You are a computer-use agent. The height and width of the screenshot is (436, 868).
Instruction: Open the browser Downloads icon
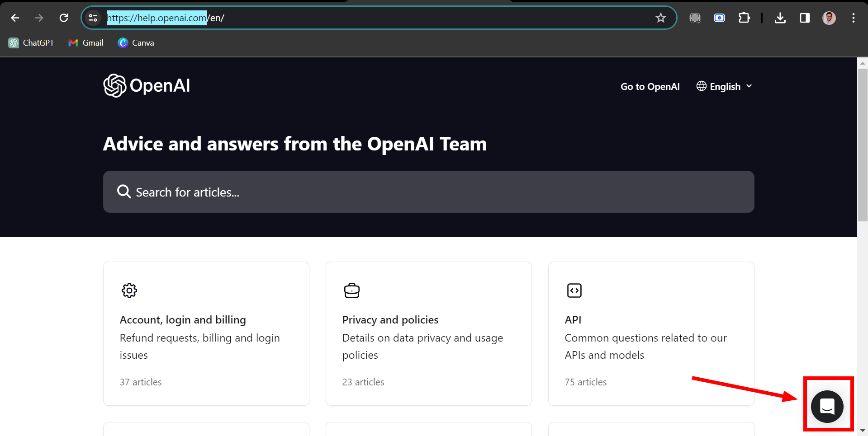780,18
